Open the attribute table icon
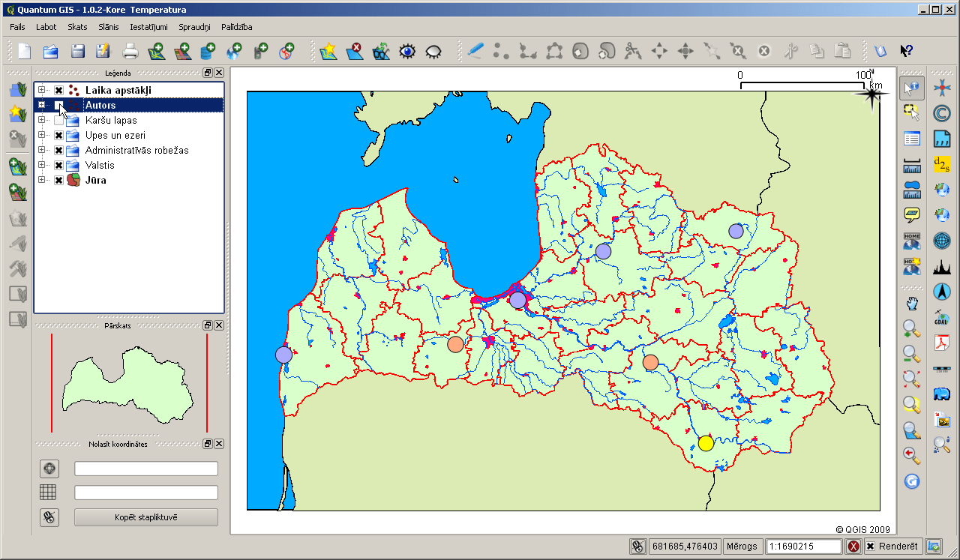This screenshot has width=960, height=560. [x=912, y=139]
